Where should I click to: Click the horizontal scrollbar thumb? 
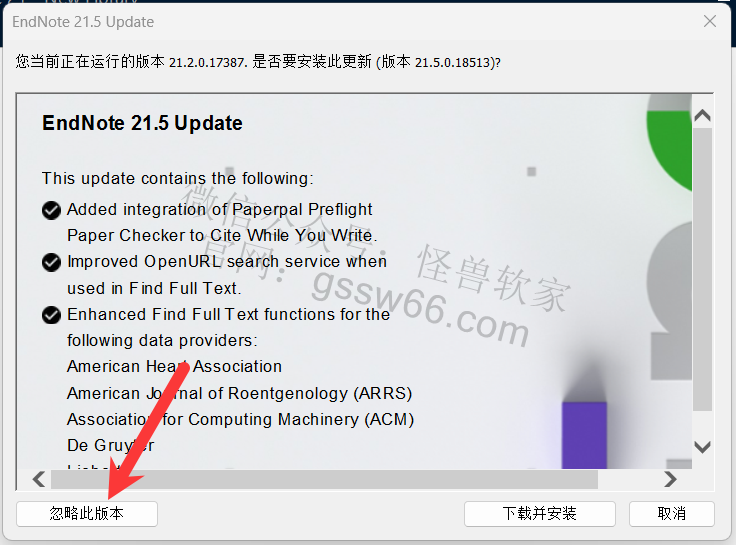coord(324,479)
